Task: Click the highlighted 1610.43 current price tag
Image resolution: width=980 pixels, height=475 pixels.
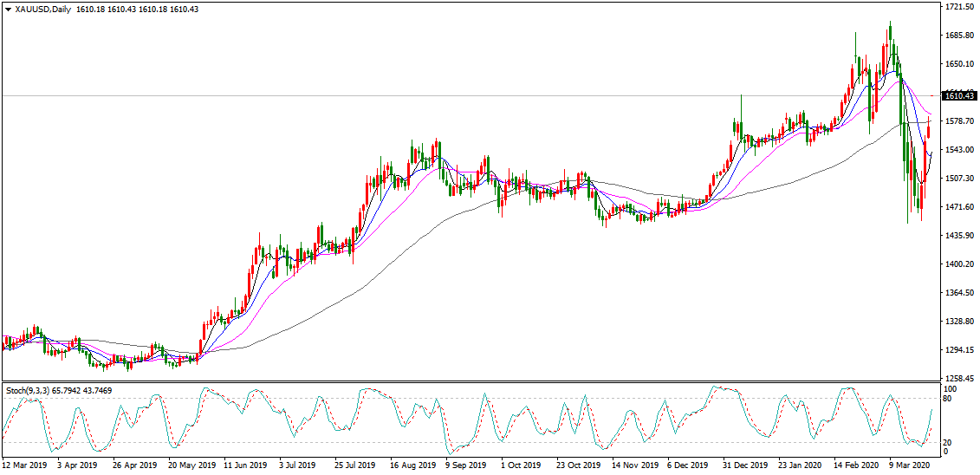Action: click(960, 95)
